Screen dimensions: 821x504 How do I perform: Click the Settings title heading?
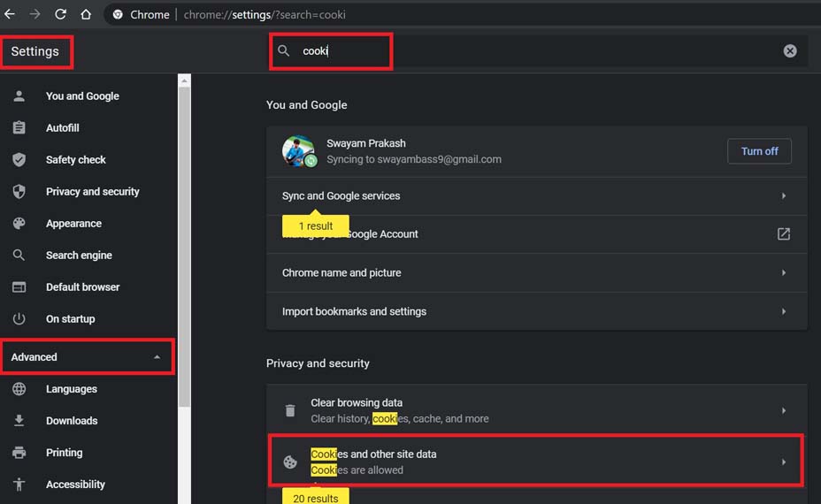(x=35, y=51)
